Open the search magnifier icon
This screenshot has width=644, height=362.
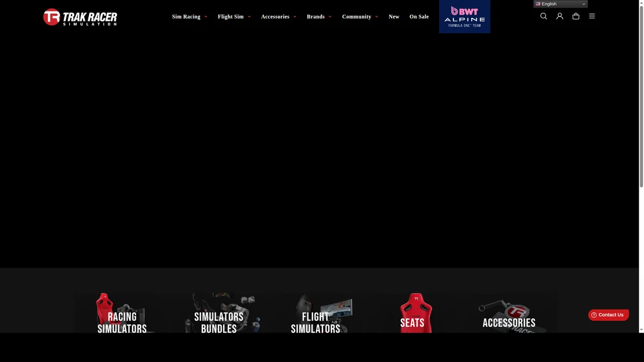click(544, 16)
